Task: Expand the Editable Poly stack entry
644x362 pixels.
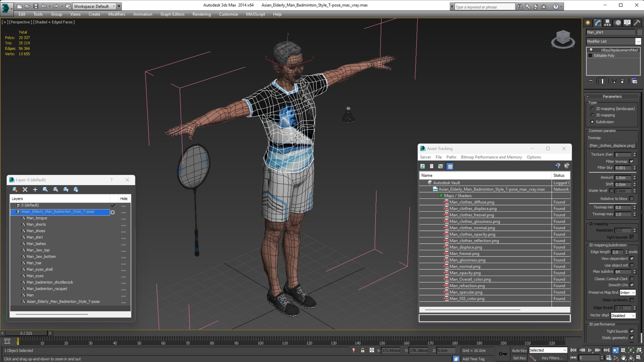Action: (x=590, y=56)
